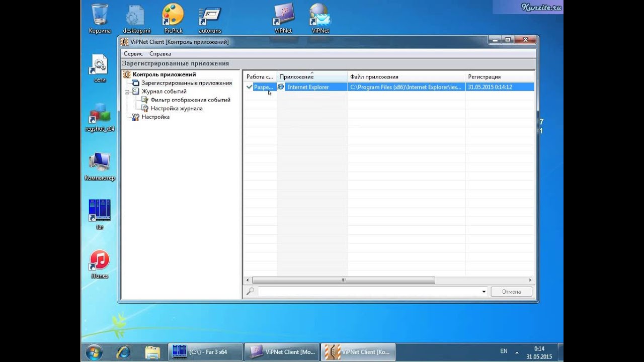644x362 pixels.
Task: Switch to the ViPNet Client [Mo... taskbar window
Action: 282,352
